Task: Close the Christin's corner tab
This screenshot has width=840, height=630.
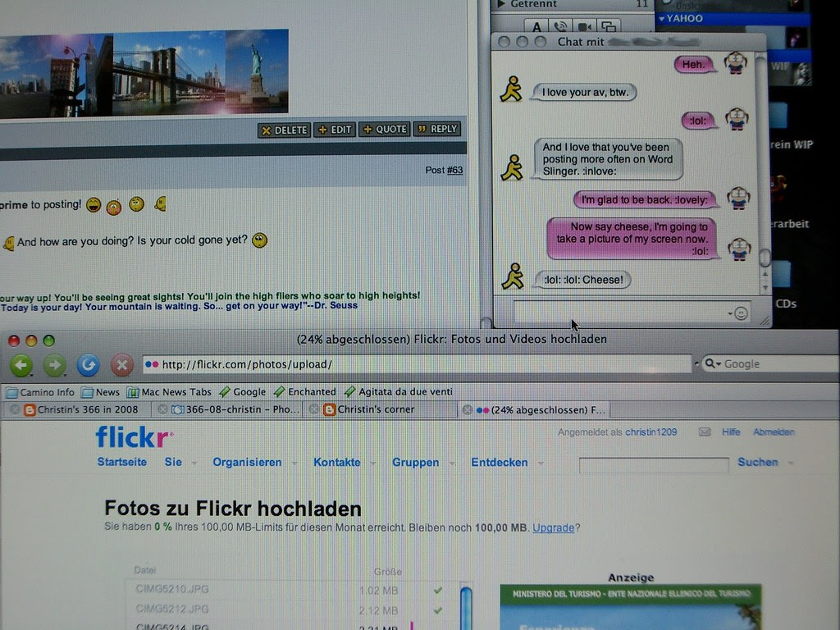Action: tap(314, 409)
